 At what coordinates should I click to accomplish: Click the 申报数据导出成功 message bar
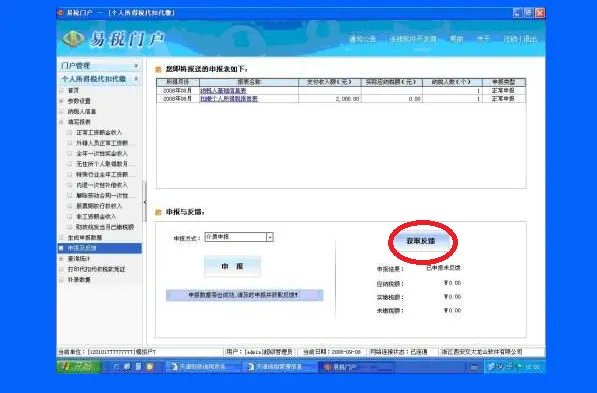pyautogui.click(x=244, y=295)
